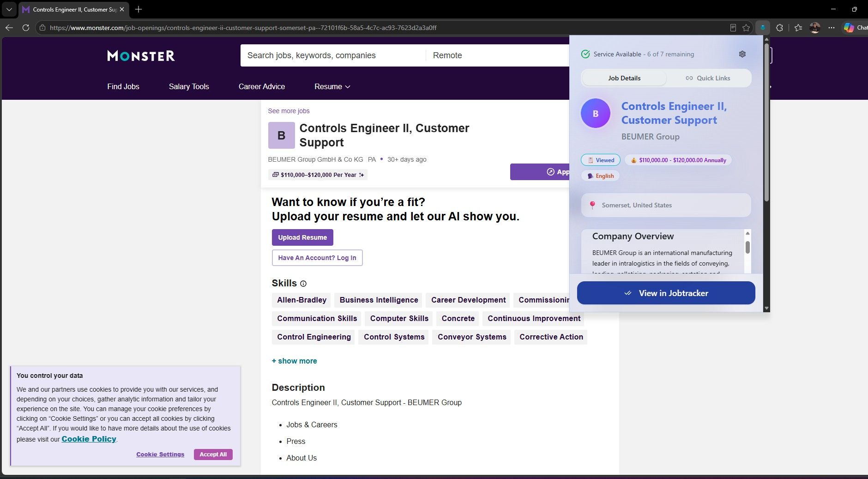Click the Company Overview scrollbar

pyautogui.click(x=747, y=247)
